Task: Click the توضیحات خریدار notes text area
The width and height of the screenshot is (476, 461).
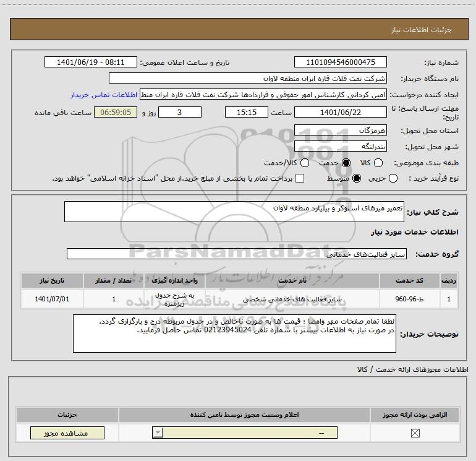Action: [234, 334]
